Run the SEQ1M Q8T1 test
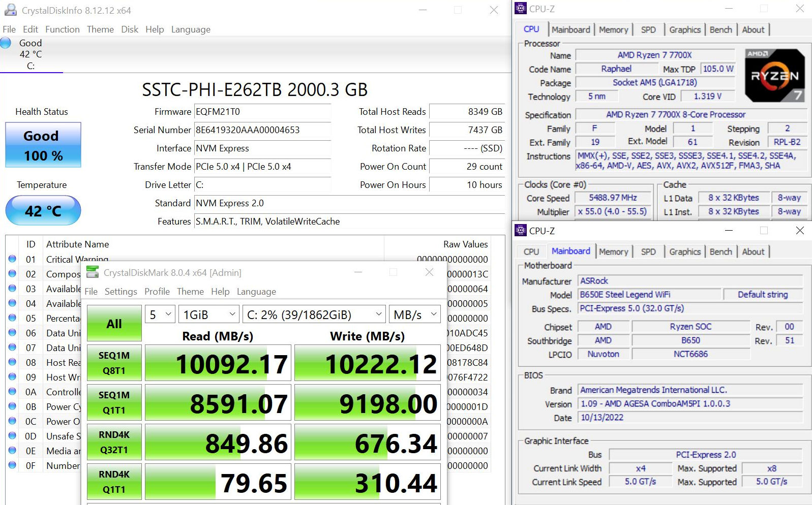812x505 pixels. 114,363
